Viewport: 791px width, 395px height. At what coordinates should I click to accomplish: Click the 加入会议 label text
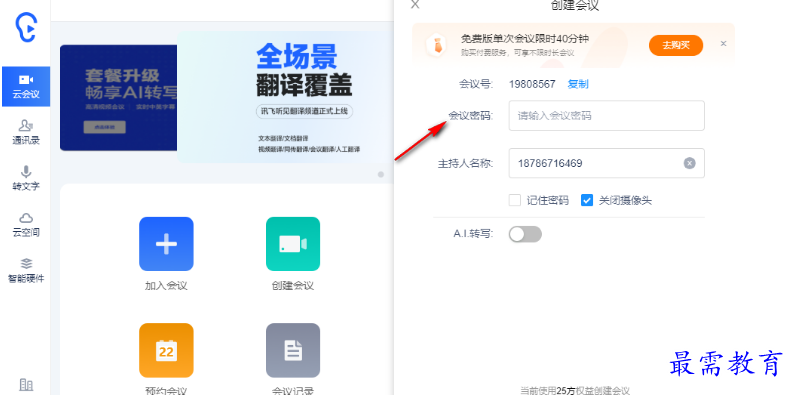pyautogui.click(x=166, y=286)
